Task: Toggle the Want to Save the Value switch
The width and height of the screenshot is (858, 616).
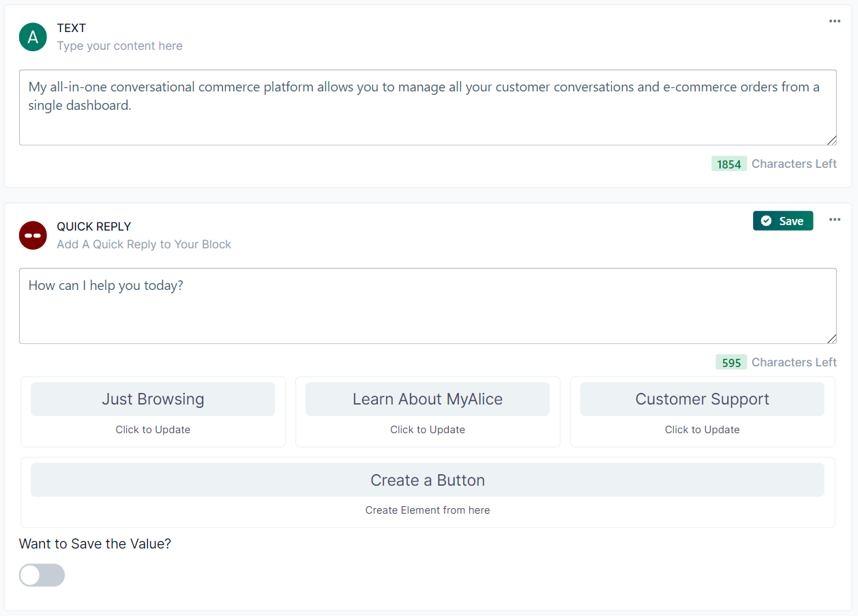Action: (x=42, y=575)
